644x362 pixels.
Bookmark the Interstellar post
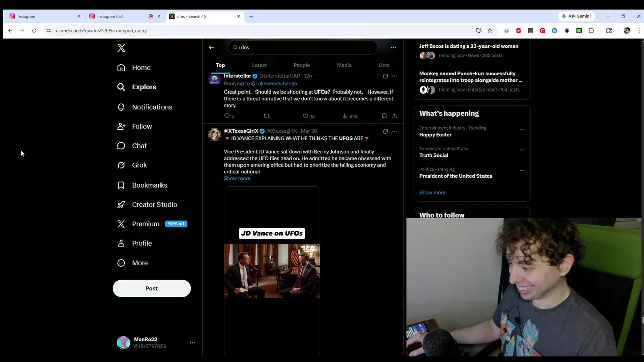pyautogui.click(x=384, y=116)
